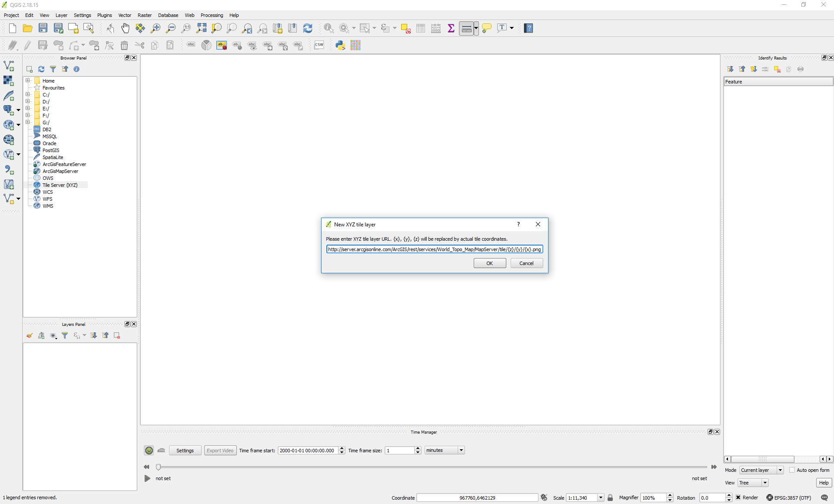Click Identify Results horizontal scrollbar

pyautogui.click(x=762, y=459)
